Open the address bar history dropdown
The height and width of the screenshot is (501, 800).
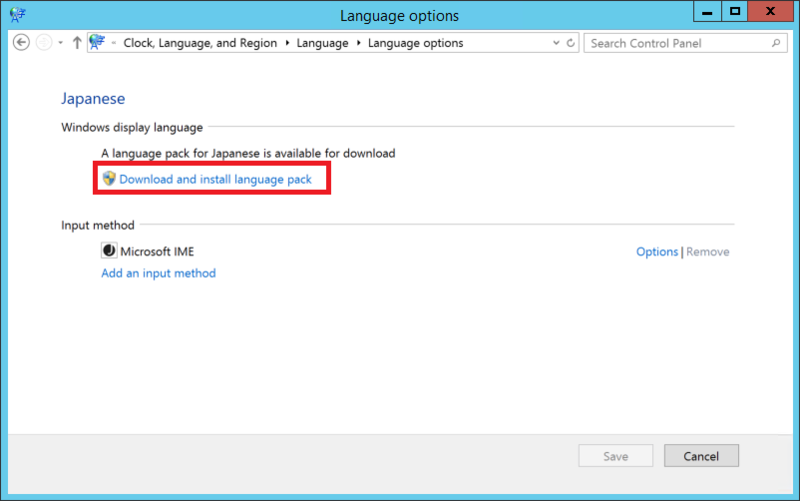556,43
